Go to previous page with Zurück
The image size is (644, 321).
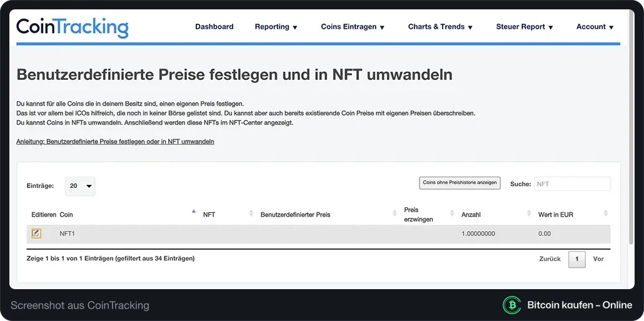[x=550, y=259]
